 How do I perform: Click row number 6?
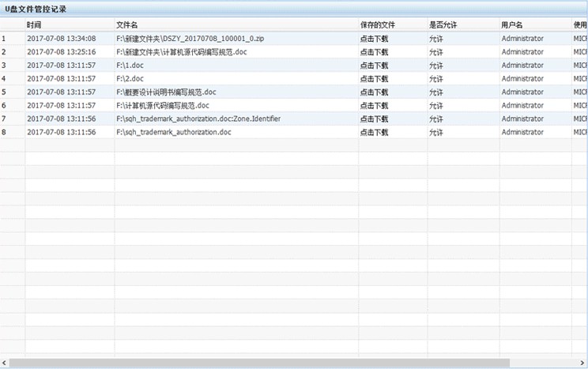4,106
